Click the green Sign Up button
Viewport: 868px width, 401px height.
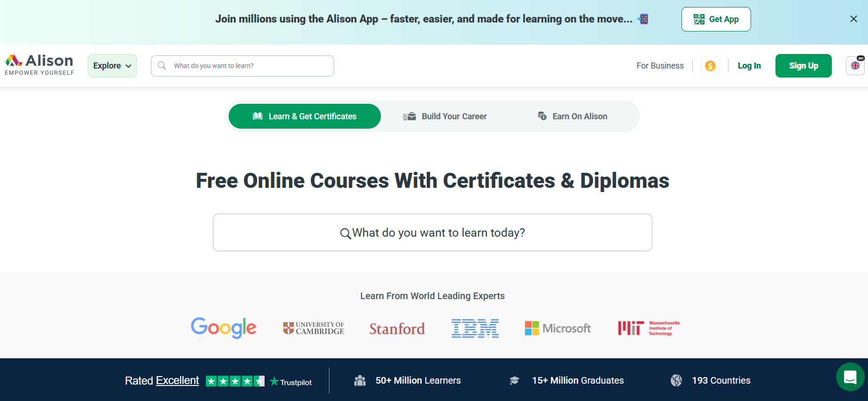pyautogui.click(x=803, y=66)
